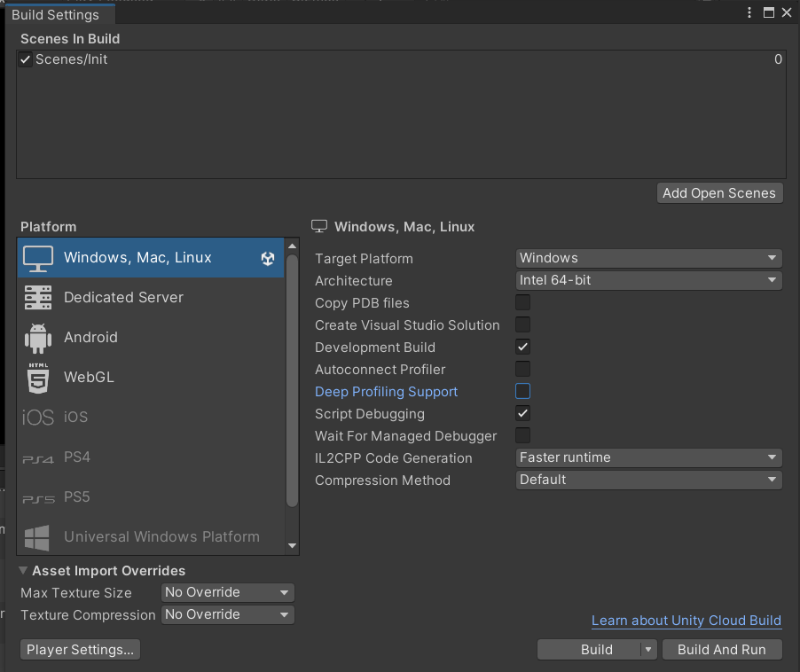Click the Architecture label

pos(354,281)
